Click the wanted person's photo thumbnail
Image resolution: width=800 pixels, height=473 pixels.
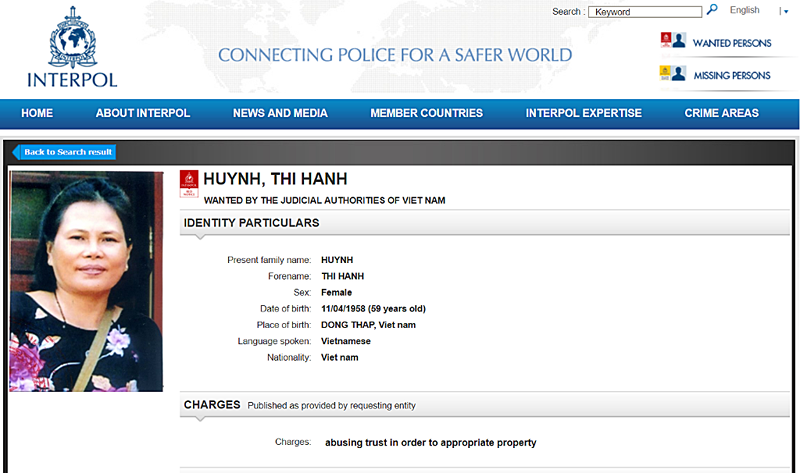pos(86,280)
